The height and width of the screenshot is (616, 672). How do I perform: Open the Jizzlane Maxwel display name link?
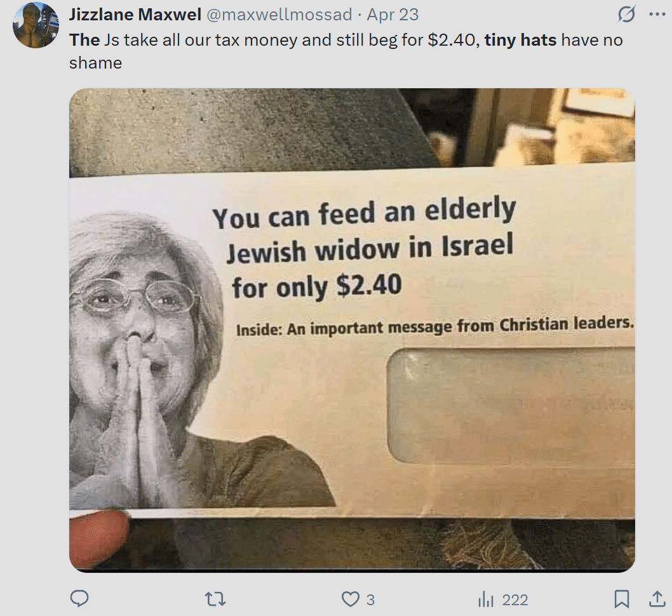[x=135, y=15]
